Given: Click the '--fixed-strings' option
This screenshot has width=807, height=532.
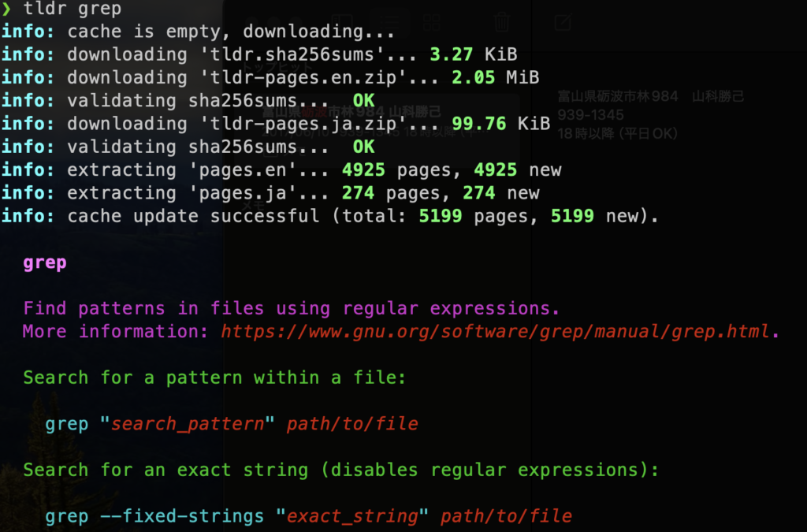Looking at the screenshot, I should 182,516.
